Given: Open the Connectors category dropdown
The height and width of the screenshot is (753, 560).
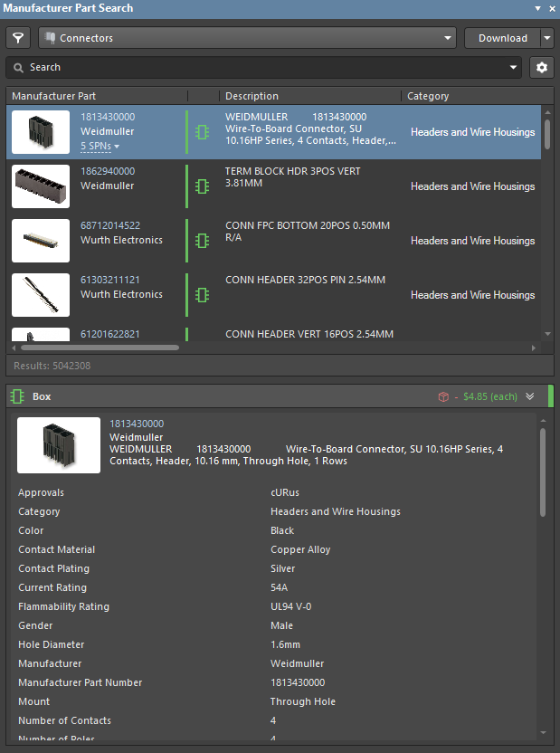Looking at the screenshot, I should (x=248, y=38).
